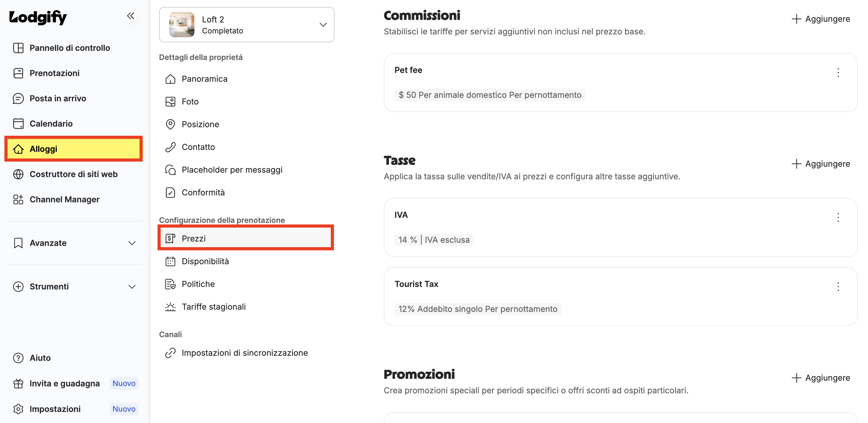Click the Loft 2 property thumbnail
This screenshot has width=868, height=423.
[x=181, y=25]
